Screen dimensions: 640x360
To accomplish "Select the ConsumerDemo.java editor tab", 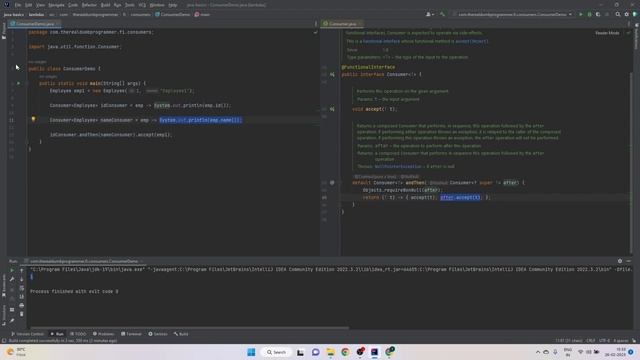I will 35,24.
